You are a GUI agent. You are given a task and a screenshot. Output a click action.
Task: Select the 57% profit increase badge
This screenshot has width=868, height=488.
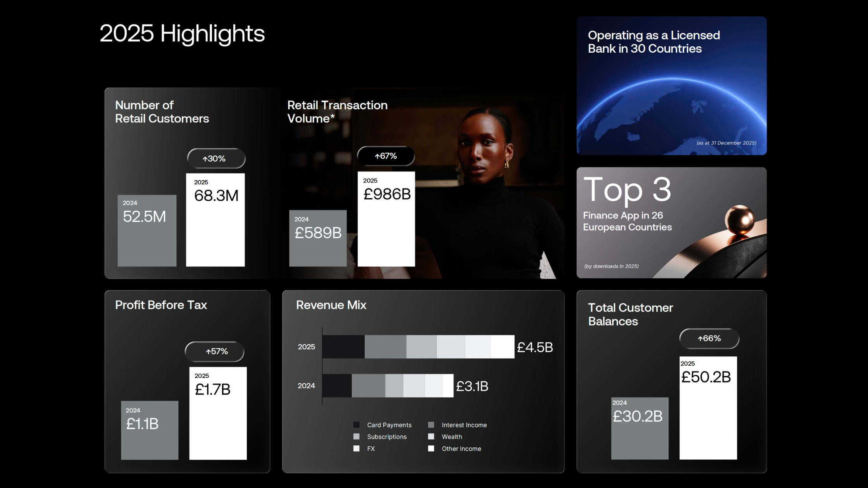[215, 352]
